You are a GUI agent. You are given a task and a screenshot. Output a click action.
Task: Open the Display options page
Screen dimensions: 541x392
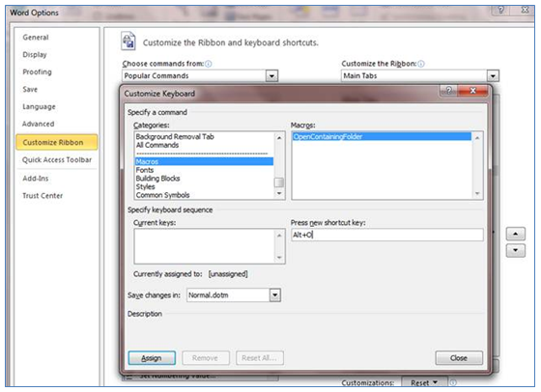(35, 54)
